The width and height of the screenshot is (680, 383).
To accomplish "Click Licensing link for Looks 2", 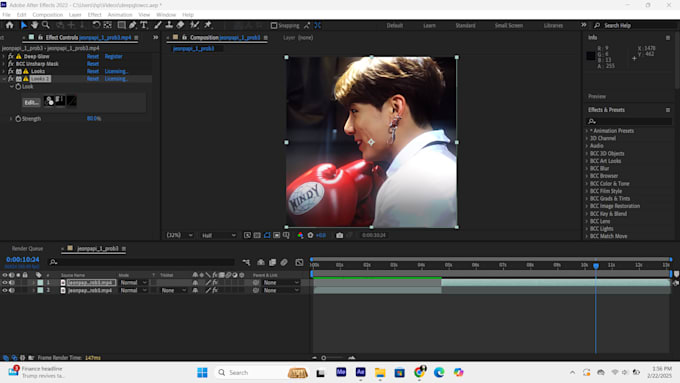I will point(116,79).
